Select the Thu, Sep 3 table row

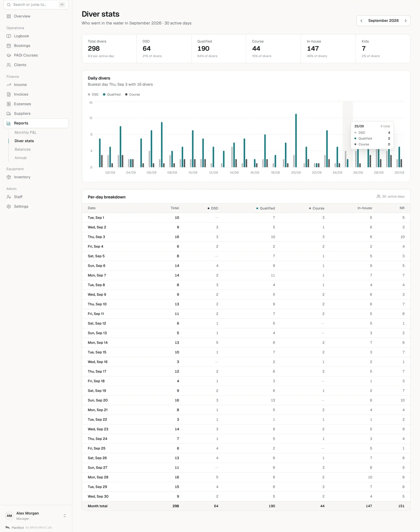246,237
